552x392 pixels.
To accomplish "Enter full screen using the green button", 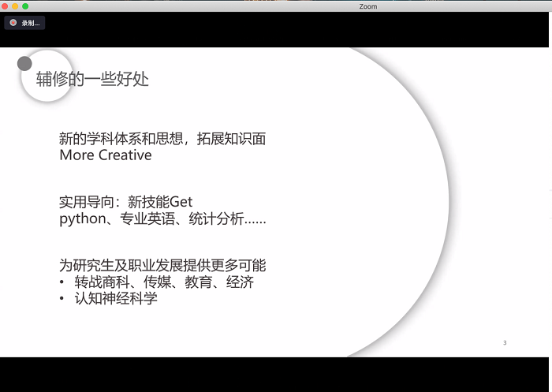I will pyautogui.click(x=25, y=6).
